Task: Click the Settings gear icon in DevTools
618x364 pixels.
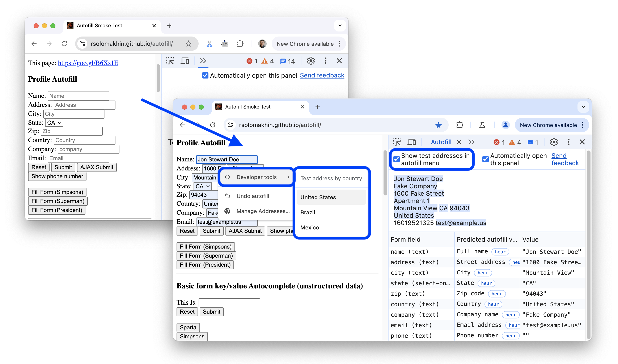Action: 554,142
